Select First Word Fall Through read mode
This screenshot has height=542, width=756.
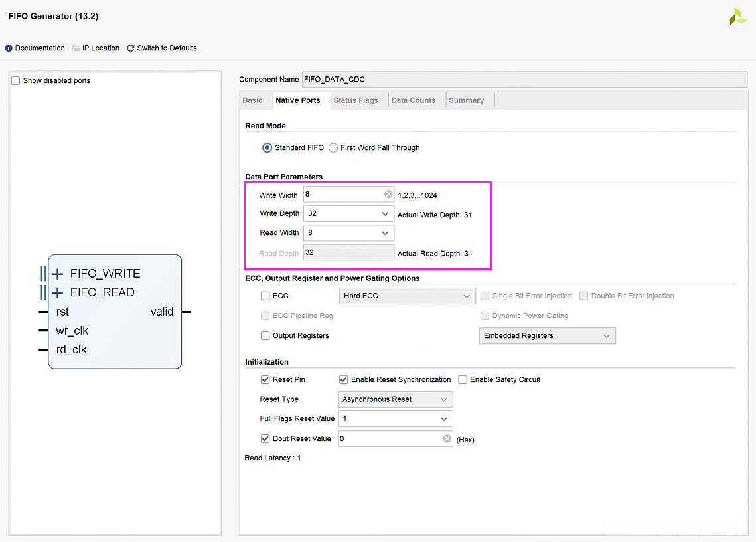point(333,148)
